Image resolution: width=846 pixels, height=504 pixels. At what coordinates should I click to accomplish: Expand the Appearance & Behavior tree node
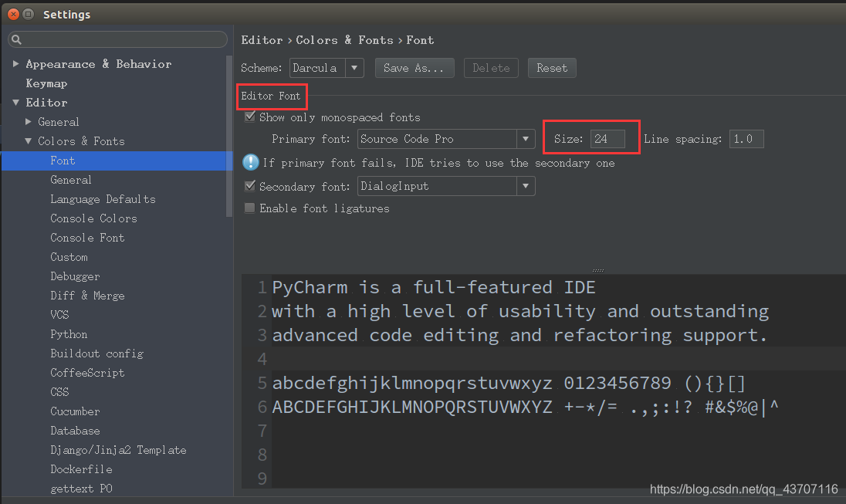coord(15,63)
